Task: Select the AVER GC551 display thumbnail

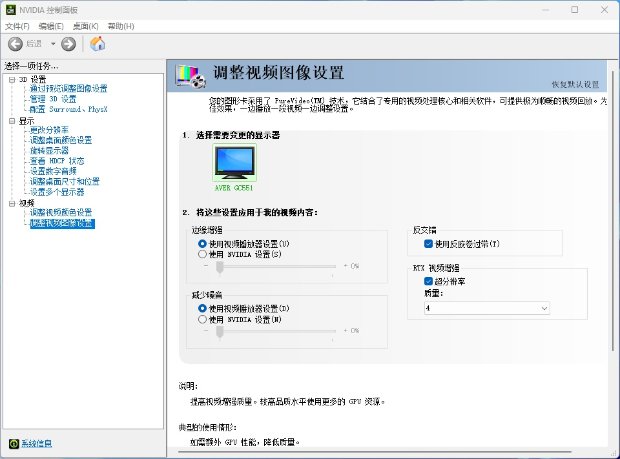Action: point(234,163)
